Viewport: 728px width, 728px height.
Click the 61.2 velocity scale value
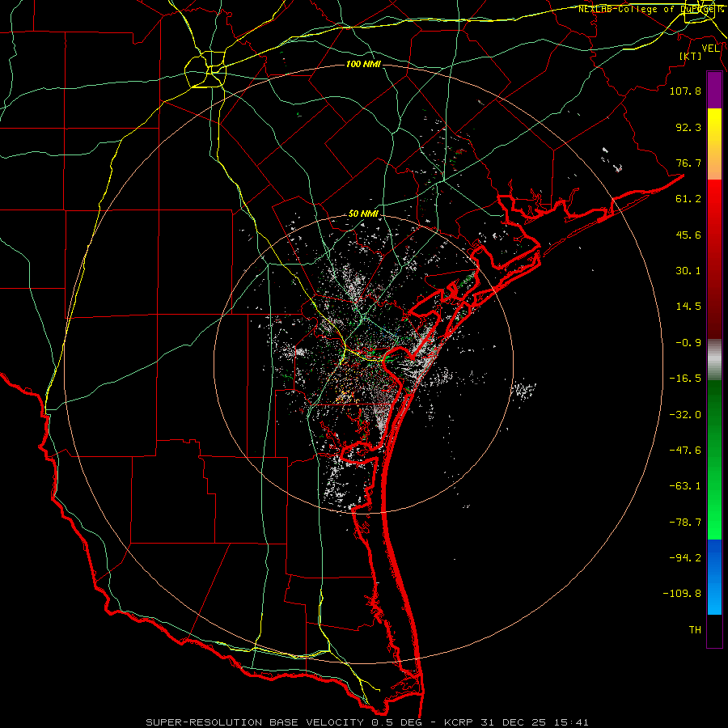click(x=688, y=199)
